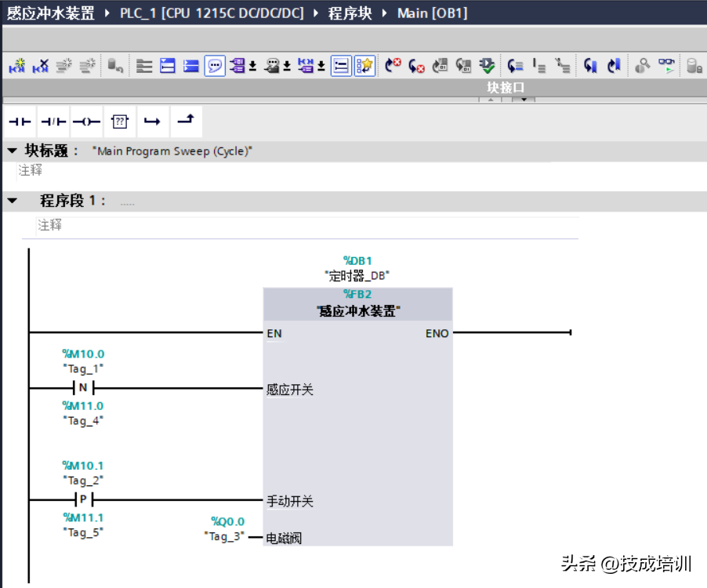Click the block title comment field

point(284,170)
